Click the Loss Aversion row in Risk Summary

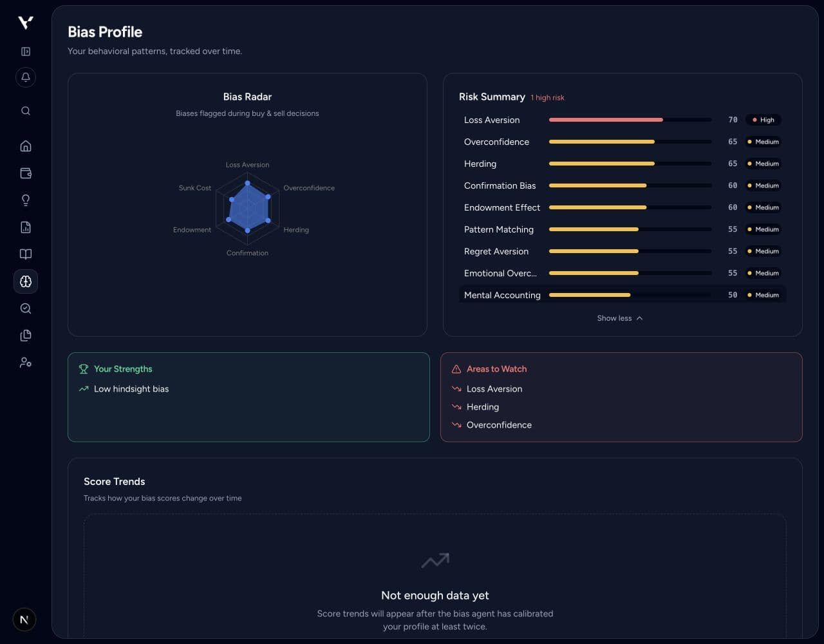pyautogui.click(x=623, y=120)
